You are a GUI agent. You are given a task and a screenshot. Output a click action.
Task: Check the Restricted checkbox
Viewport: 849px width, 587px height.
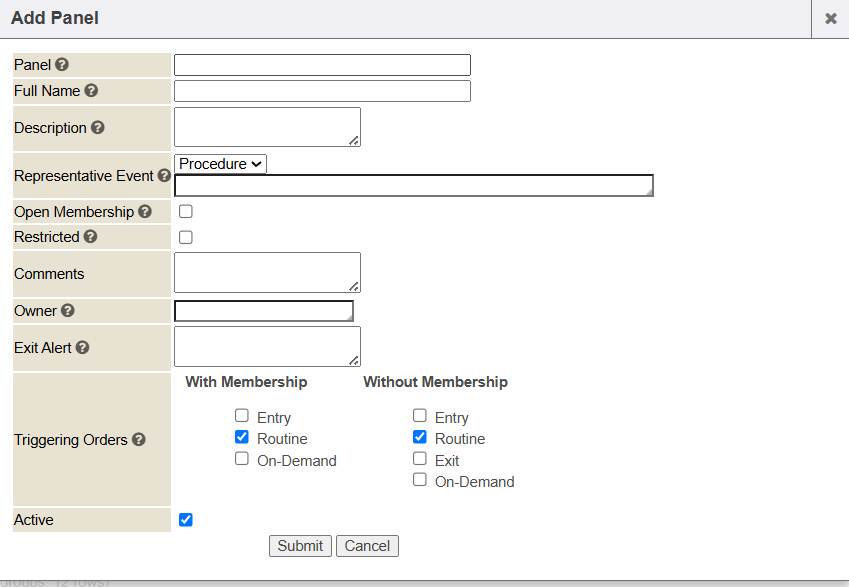pyautogui.click(x=186, y=238)
